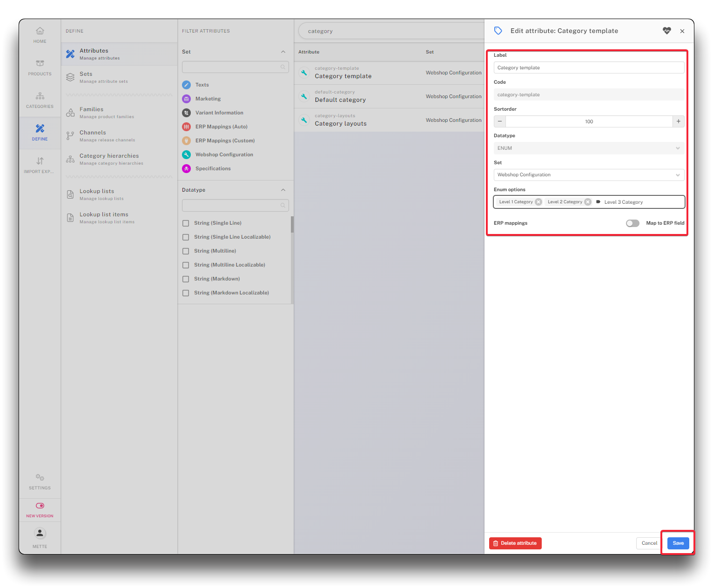713x588 pixels.
Task: Enable Map to ERP field toggle
Action: pos(632,223)
